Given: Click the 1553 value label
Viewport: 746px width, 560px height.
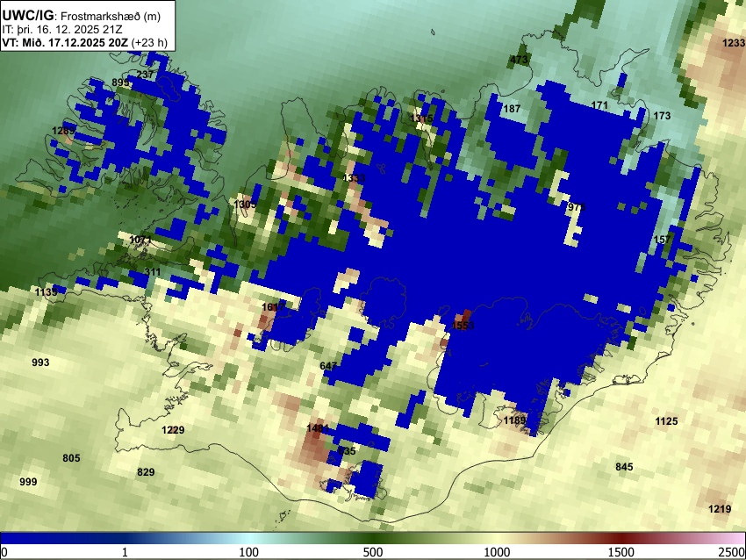Looking at the screenshot, I should point(463,326).
